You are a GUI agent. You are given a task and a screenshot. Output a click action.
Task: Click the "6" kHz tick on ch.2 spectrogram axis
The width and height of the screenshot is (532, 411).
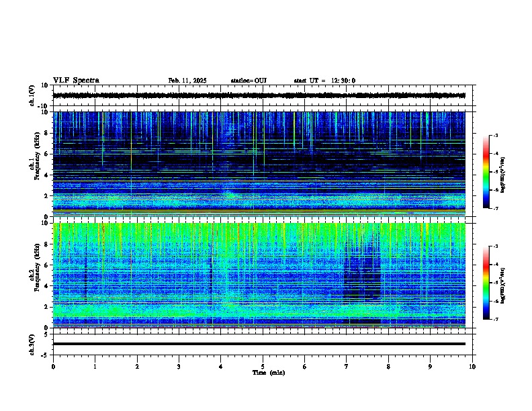click(46, 265)
